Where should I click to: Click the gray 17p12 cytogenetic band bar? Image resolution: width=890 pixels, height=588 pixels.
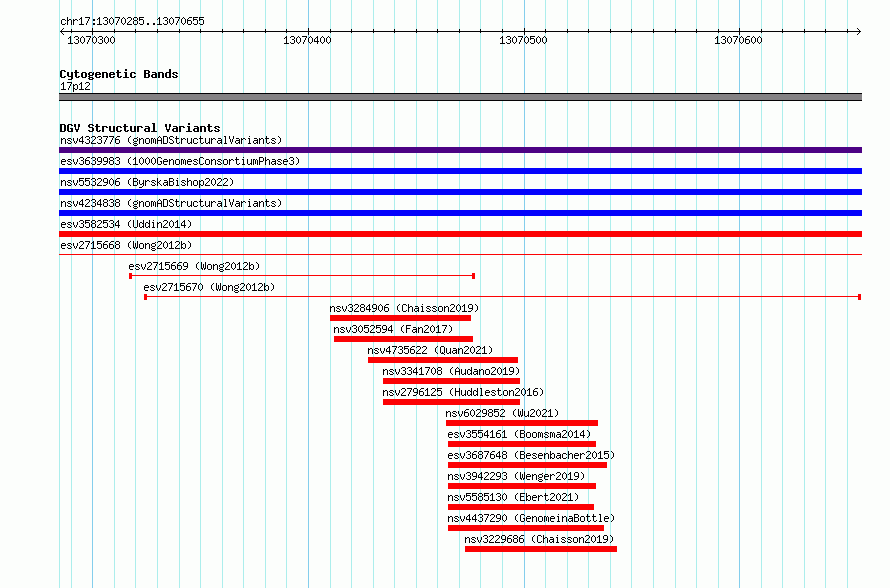tap(460, 97)
